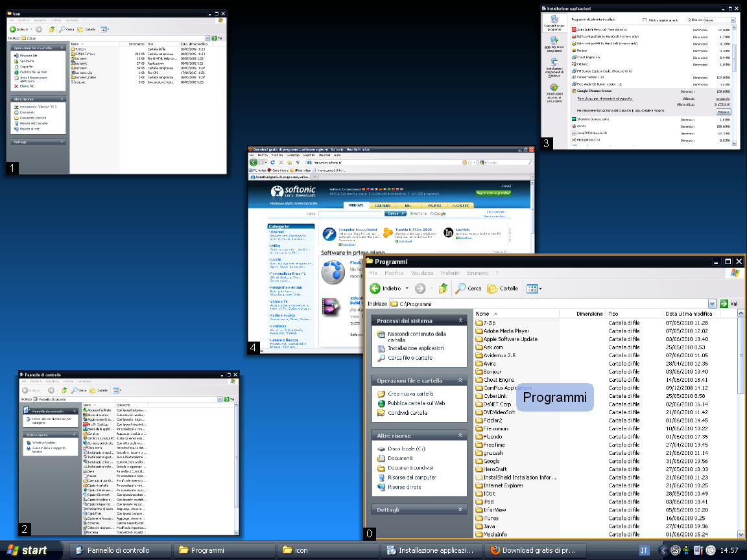The width and height of the screenshot is (747, 560).
Task: Switch to the icon folder window thumbnail
Action: pos(117,92)
